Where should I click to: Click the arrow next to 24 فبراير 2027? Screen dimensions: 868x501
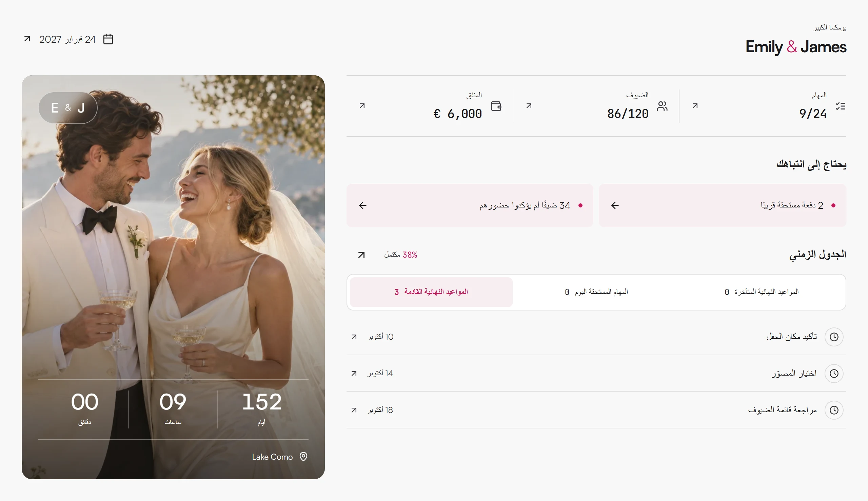coord(27,39)
